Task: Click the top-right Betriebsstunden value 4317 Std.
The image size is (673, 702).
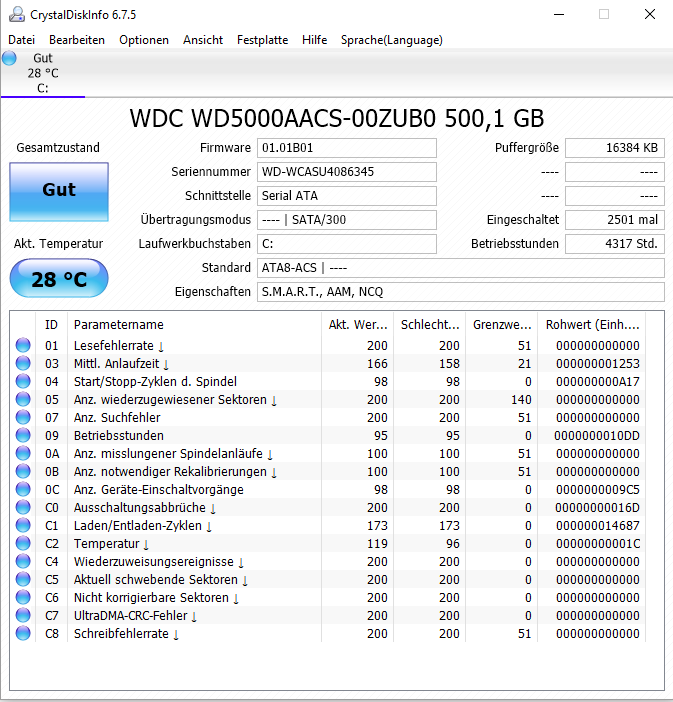Action: pyautogui.click(x=615, y=244)
